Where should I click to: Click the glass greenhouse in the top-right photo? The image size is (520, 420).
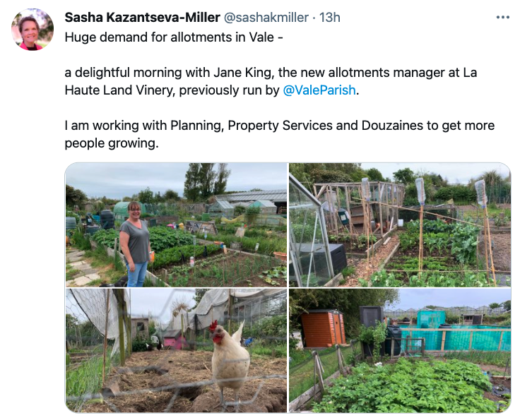309,232
